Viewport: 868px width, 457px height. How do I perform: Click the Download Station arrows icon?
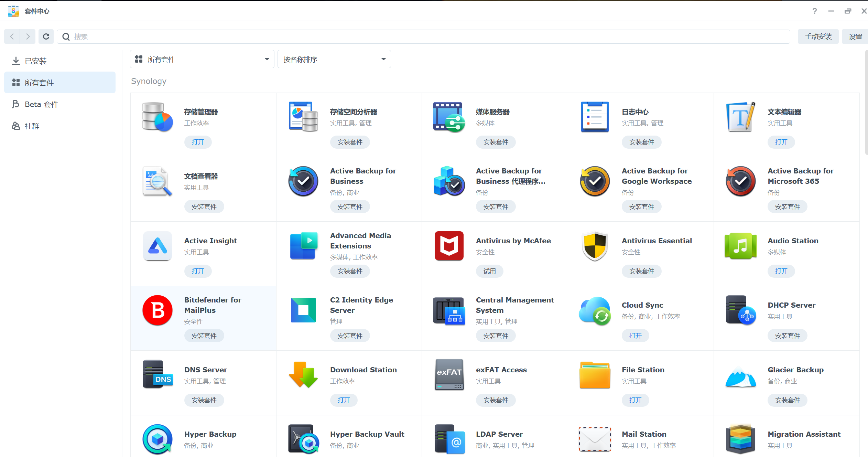click(303, 375)
